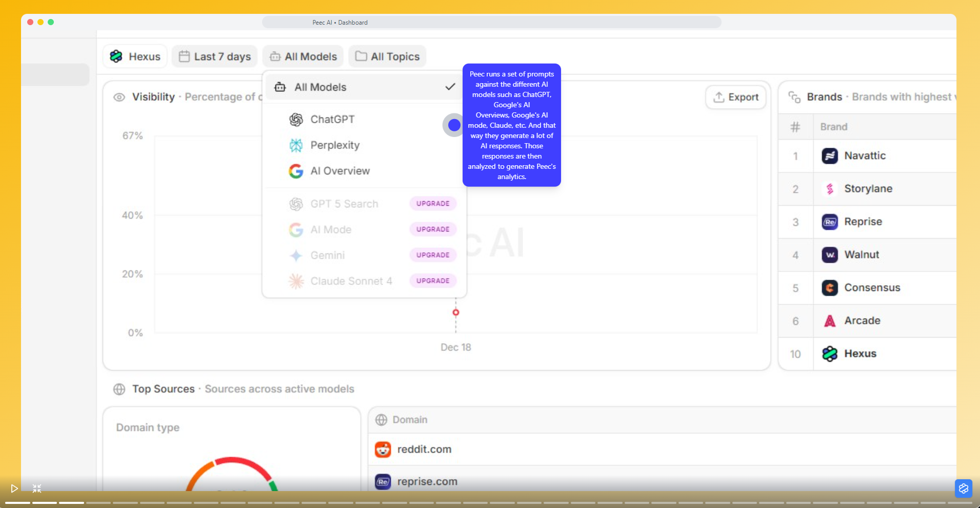Click the Consensus brand logo
This screenshot has height=508, width=980.
pos(830,288)
